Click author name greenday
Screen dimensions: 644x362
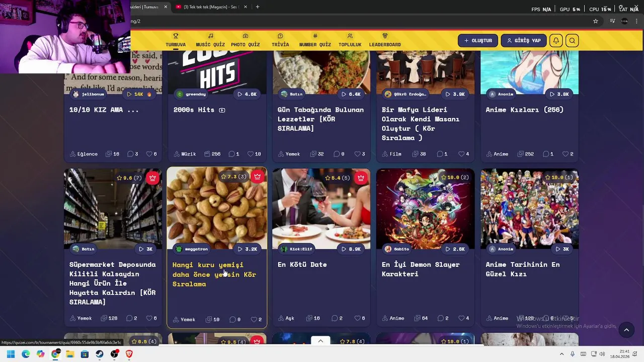coord(196,94)
